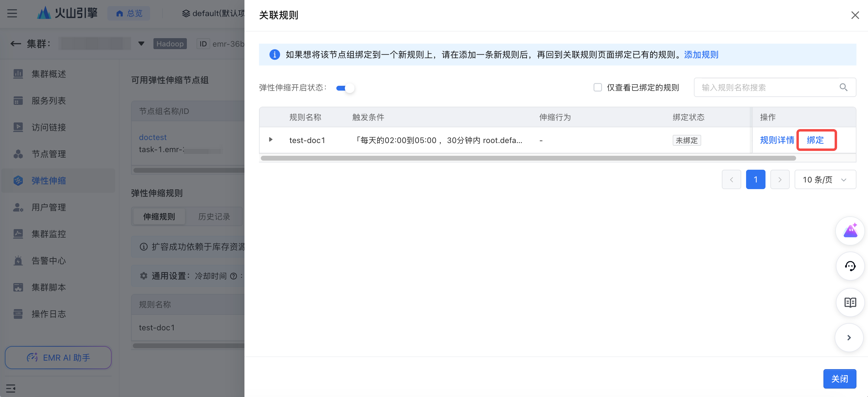
Task: Expand the floating side panel chevron
Action: 849,337
